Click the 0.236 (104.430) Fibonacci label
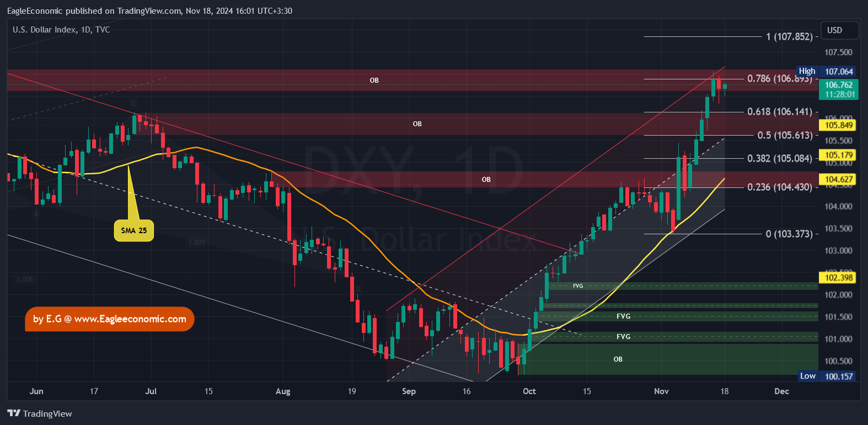Viewport: 868px width, 425px height. tap(779, 187)
